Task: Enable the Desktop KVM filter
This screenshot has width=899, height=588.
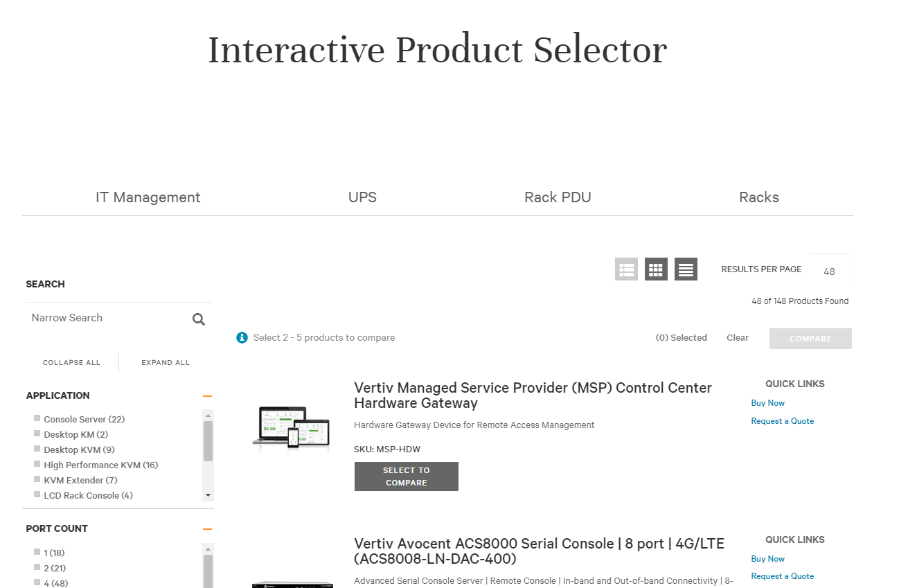Action: coord(37,449)
